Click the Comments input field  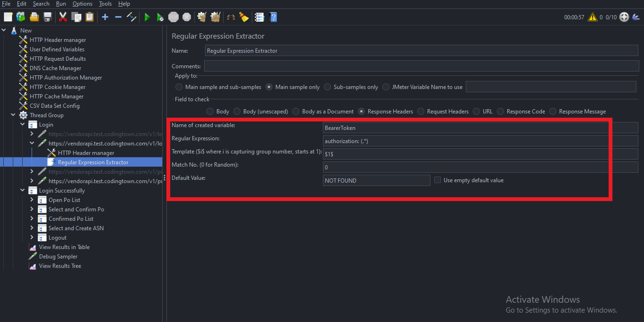click(x=421, y=66)
